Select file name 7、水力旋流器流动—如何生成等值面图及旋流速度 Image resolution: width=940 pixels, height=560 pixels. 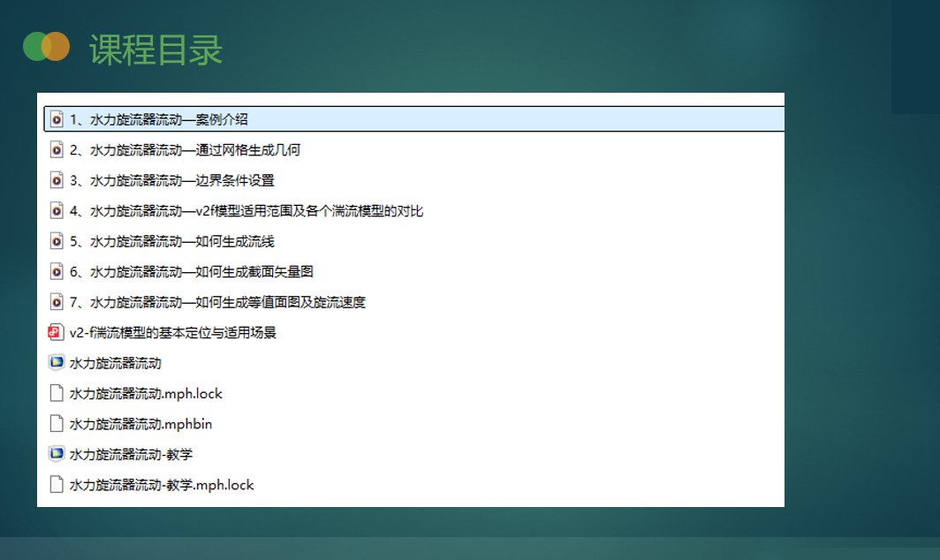click(217, 302)
